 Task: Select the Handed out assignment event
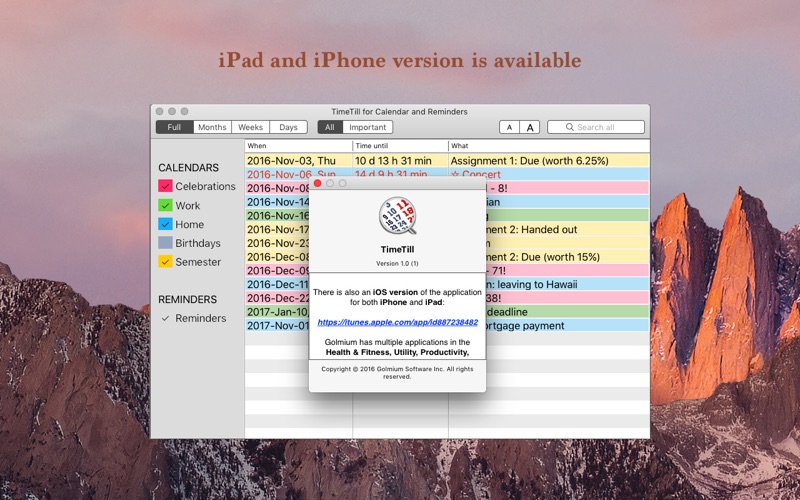pyautogui.click(x=567, y=230)
